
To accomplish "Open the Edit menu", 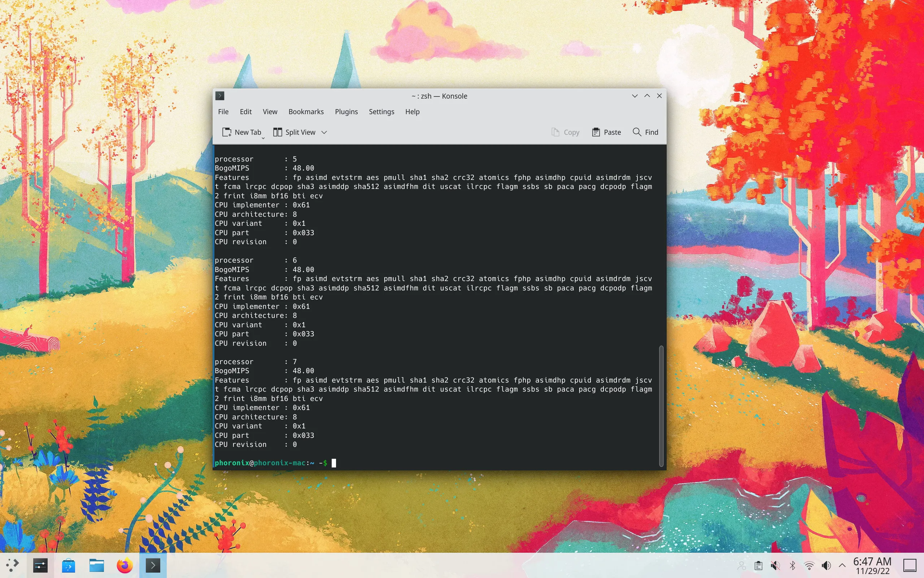I will click(245, 112).
